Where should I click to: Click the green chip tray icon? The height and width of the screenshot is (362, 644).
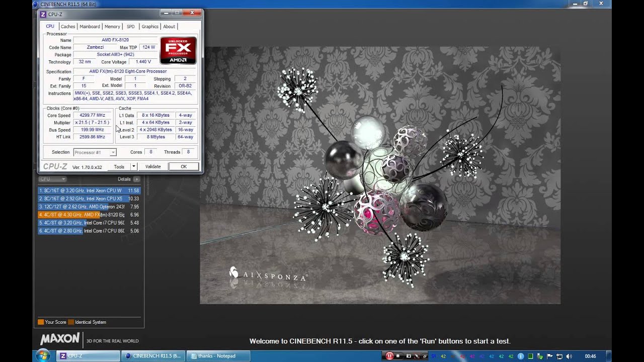(530, 356)
